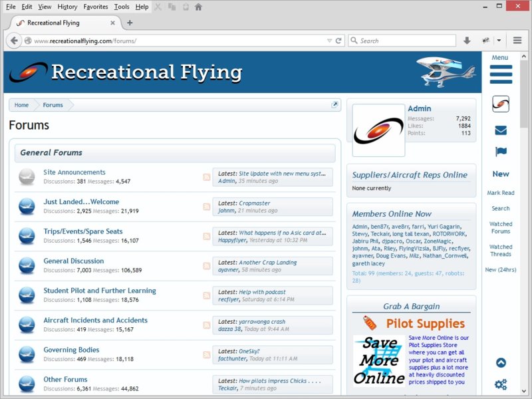Click Watched Forums in the sidebar
The image size is (532, 399).
click(x=501, y=227)
